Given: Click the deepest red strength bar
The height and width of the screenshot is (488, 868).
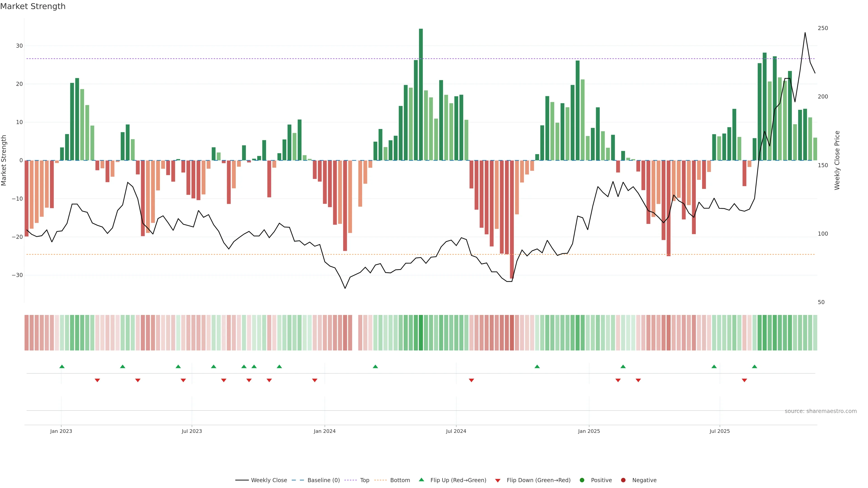Looking at the screenshot, I should (512, 219).
